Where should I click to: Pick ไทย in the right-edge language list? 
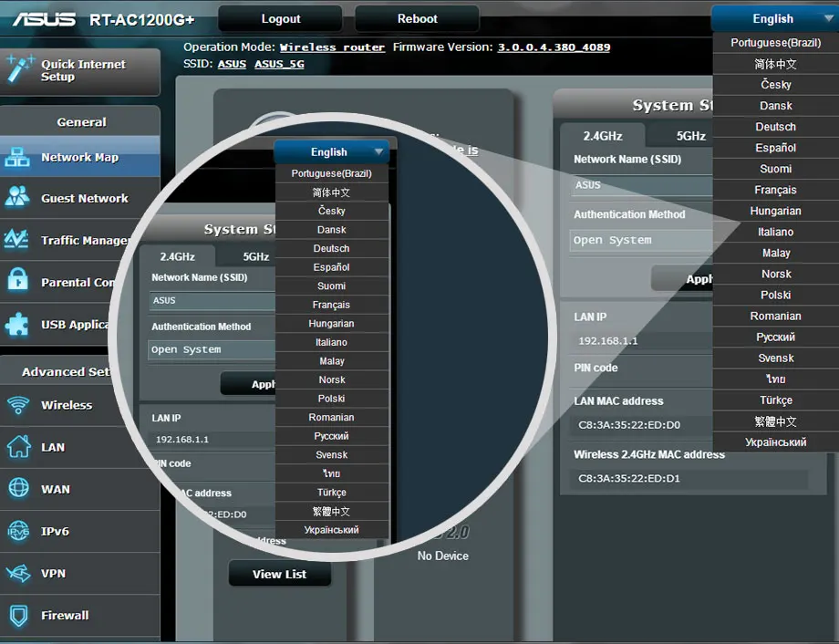(x=776, y=379)
